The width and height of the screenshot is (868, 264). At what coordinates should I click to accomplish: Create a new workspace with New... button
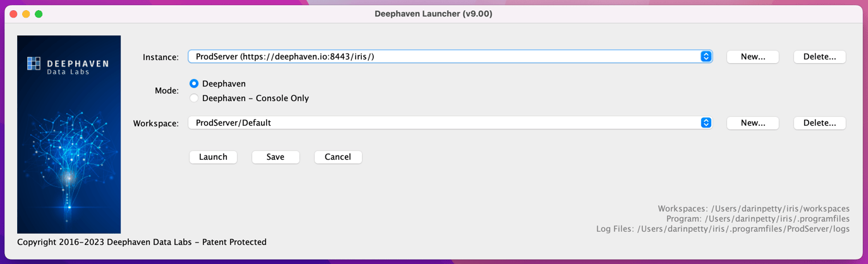click(x=752, y=123)
